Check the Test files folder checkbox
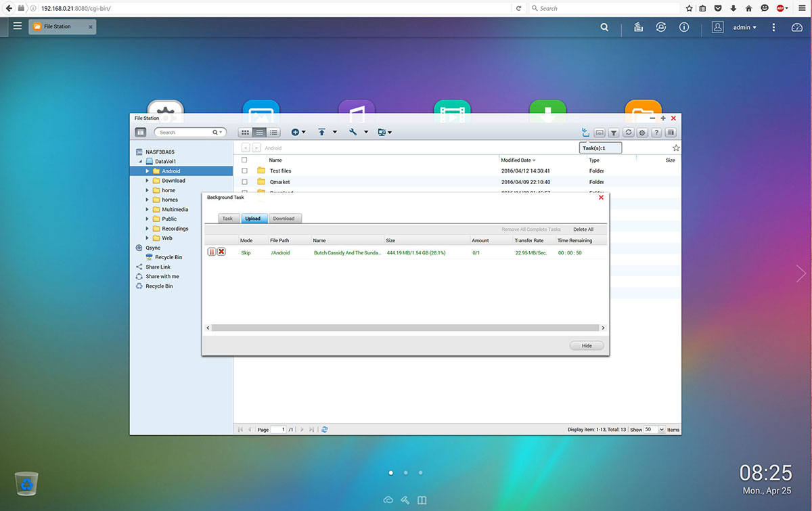The image size is (812, 511). coord(245,171)
